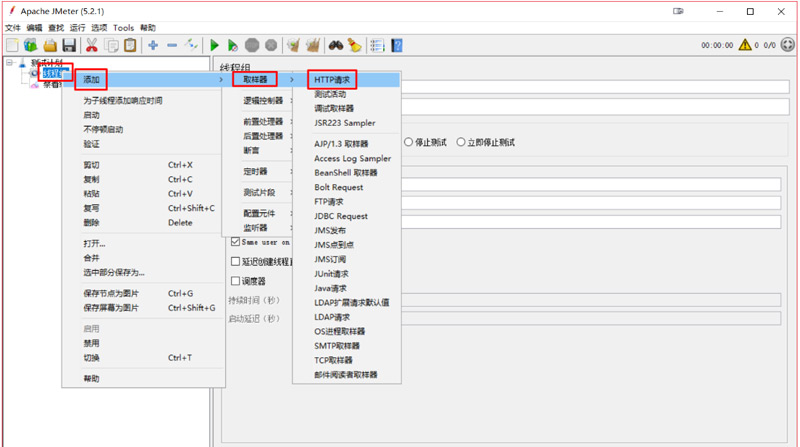Expand the 前置处理器 submenu
Screen dimensions: 800x447
[263, 121]
